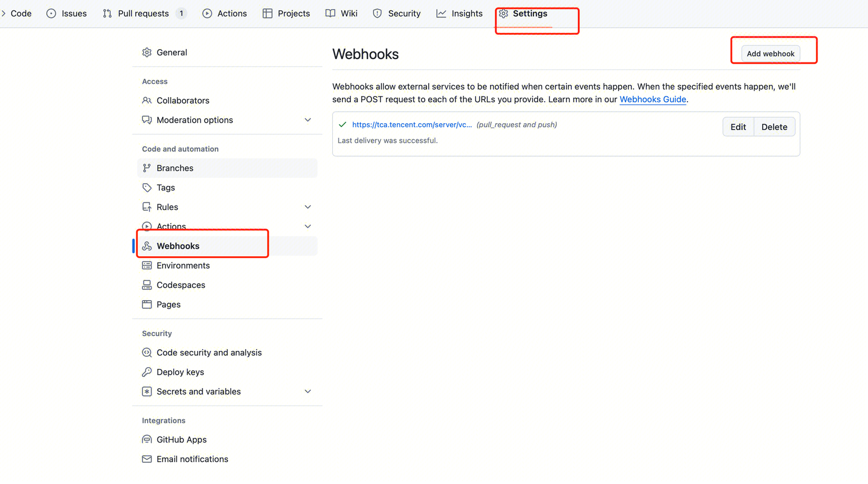The image size is (868, 484).
Task: Click the Webhooks icon in sidebar
Action: click(x=147, y=246)
